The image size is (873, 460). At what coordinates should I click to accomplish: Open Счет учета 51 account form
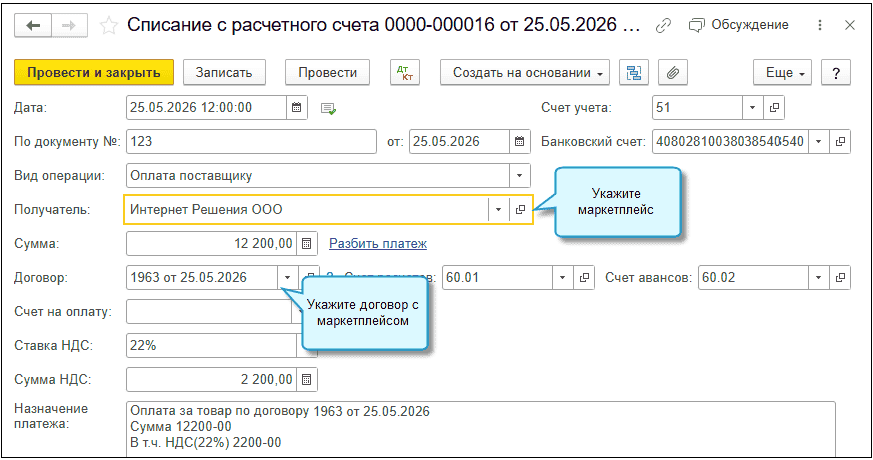coord(774,107)
